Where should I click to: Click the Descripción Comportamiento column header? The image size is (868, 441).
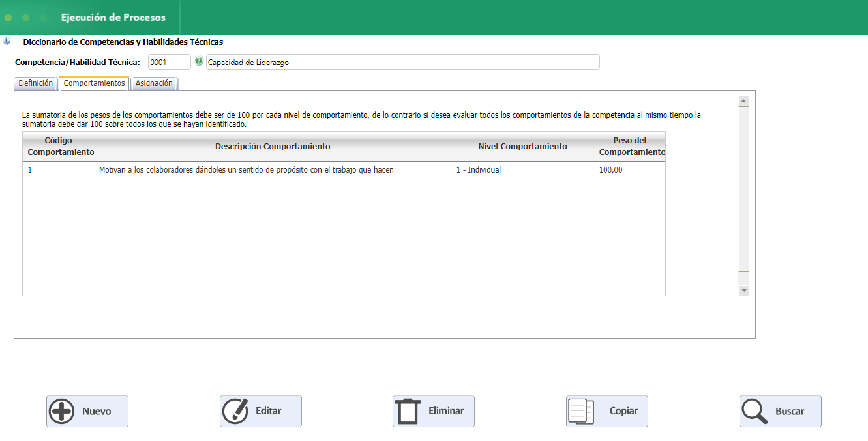pos(273,146)
